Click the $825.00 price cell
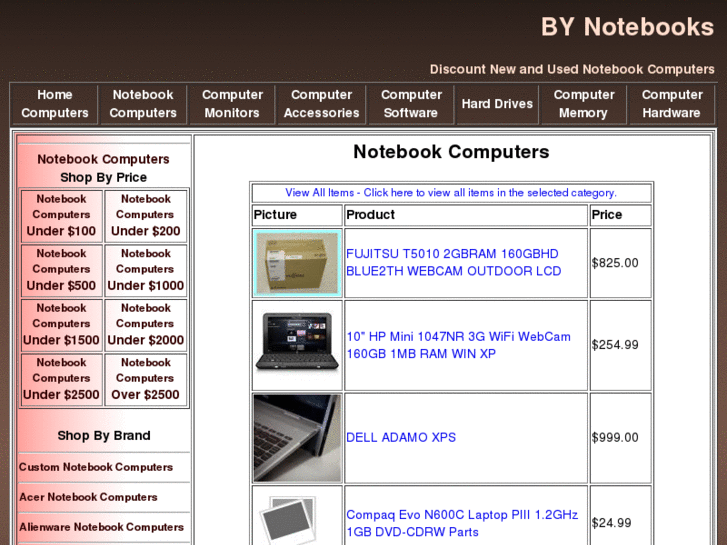Screen dimensions: 727x545 620,263
